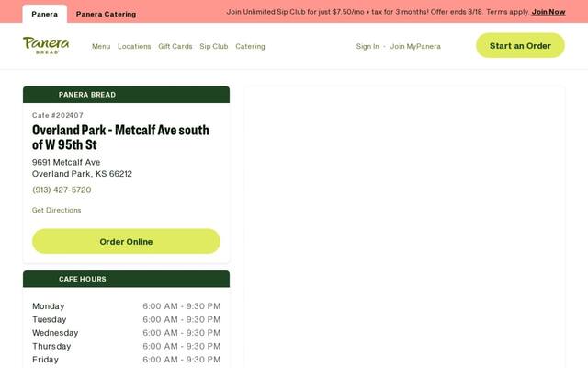588x368 pixels.
Task: Switch to the Panera tab
Action: (x=45, y=15)
